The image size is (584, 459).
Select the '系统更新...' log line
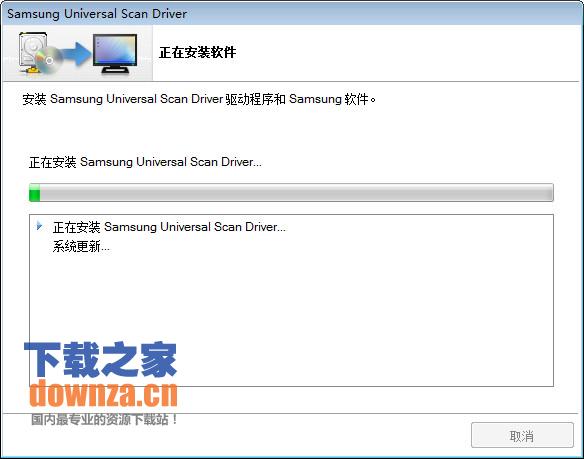pos(81,247)
